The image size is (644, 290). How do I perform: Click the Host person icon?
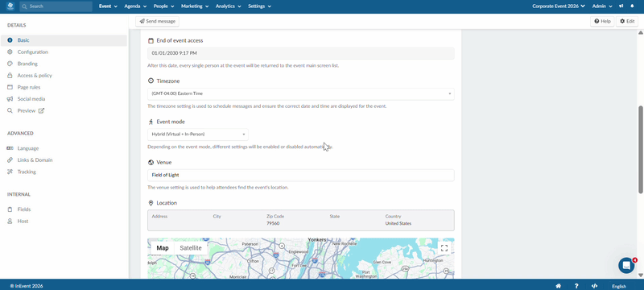[x=10, y=221]
